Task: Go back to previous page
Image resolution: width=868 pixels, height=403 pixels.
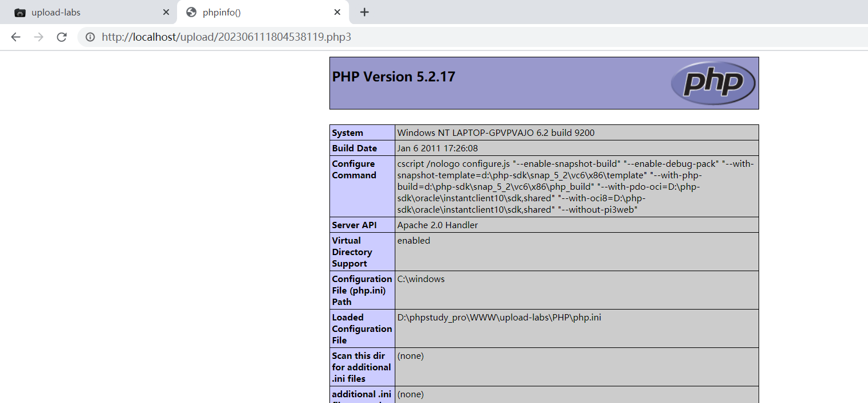Action: click(15, 37)
